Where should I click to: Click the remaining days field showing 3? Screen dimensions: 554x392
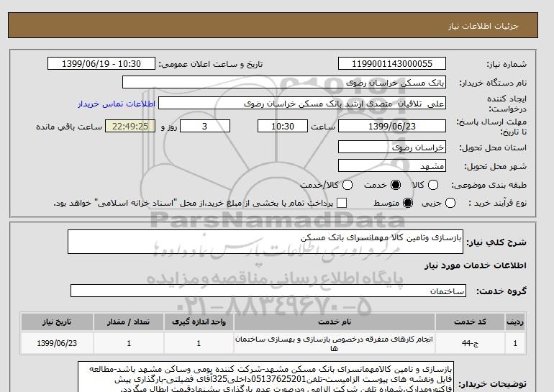pos(205,126)
